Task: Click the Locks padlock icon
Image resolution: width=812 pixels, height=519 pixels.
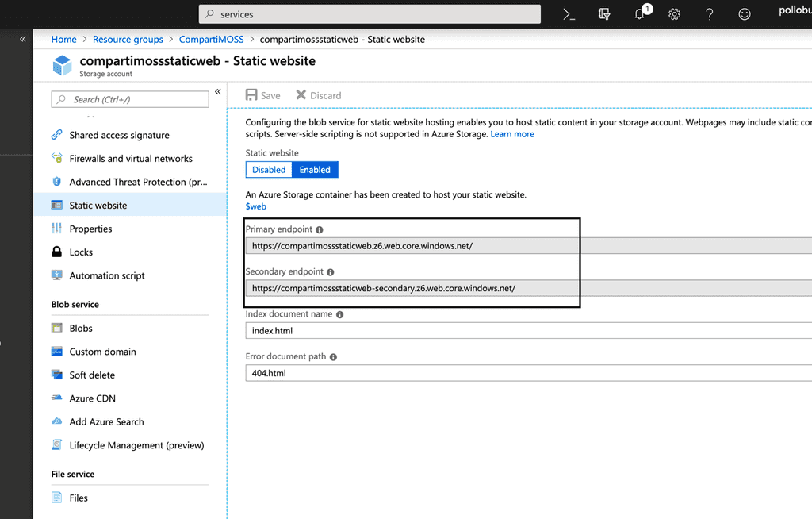Action: [57, 252]
